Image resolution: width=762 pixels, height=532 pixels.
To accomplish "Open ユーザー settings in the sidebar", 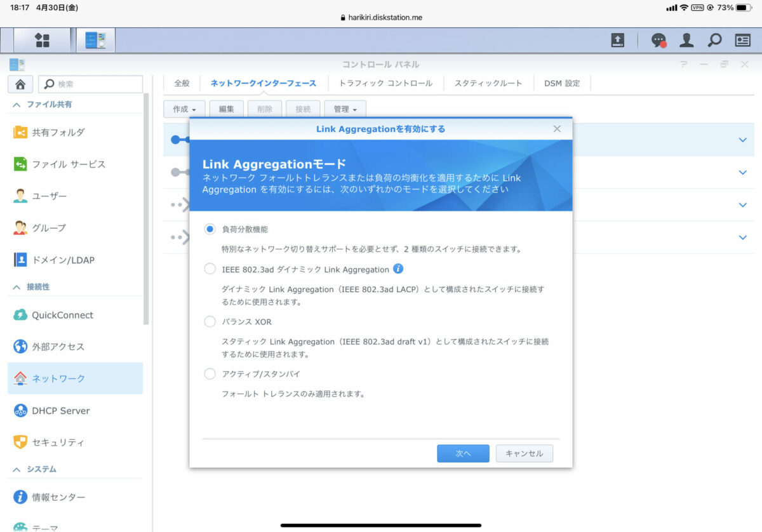I will (x=75, y=196).
